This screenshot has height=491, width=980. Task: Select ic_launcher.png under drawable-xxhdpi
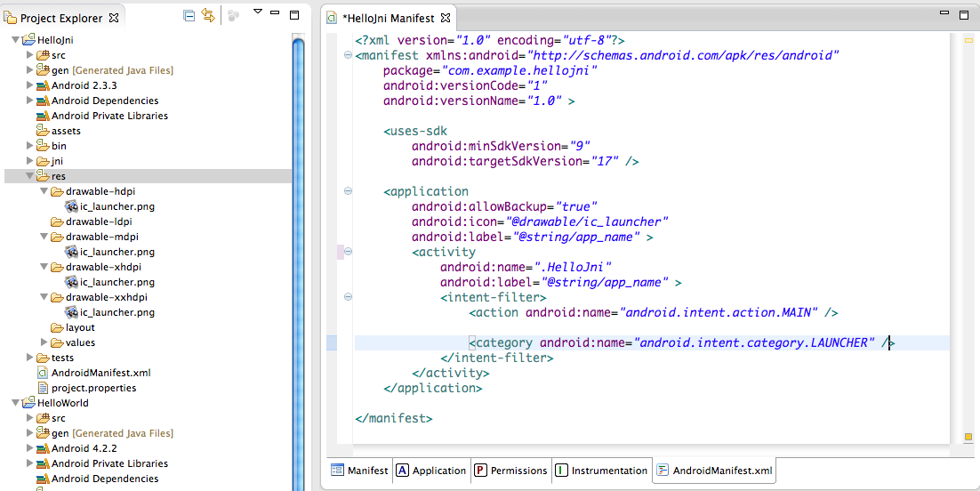point(116,312)
